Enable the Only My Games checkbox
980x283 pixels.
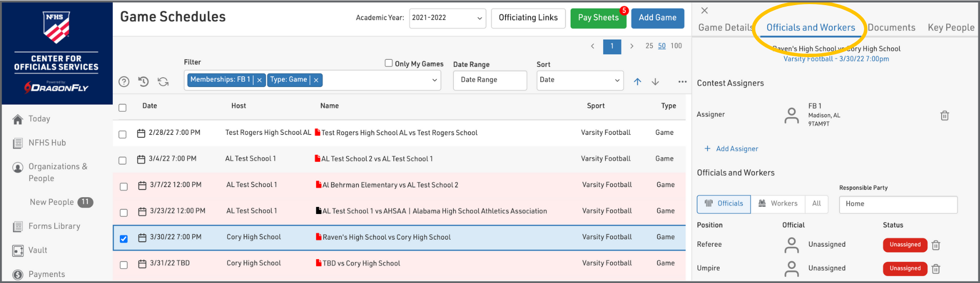pos(389,63)
